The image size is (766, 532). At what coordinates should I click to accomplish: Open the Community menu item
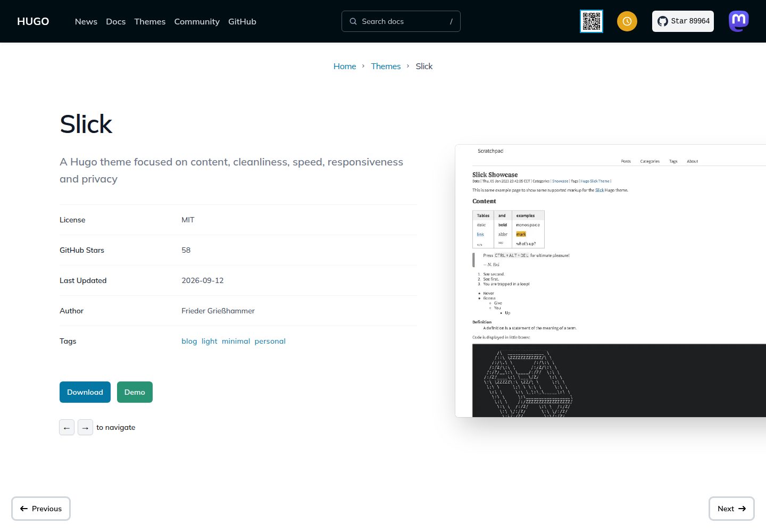197,21
